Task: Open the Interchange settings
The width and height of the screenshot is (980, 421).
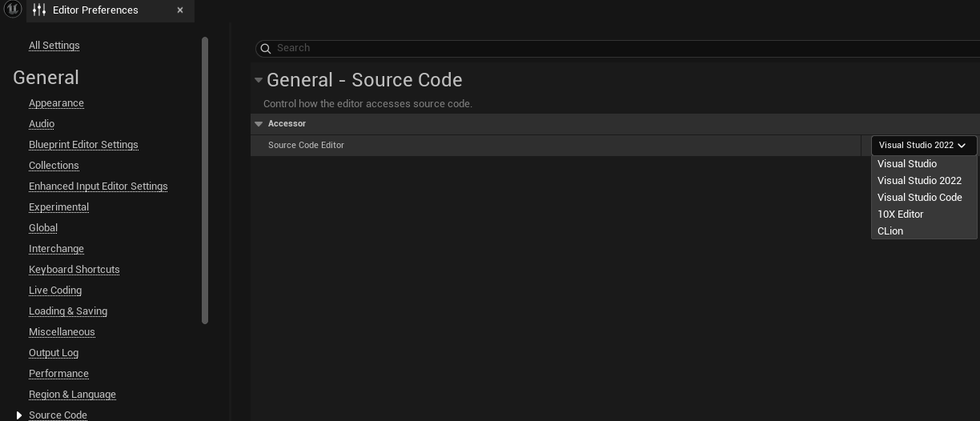Action: click(56, 249)
